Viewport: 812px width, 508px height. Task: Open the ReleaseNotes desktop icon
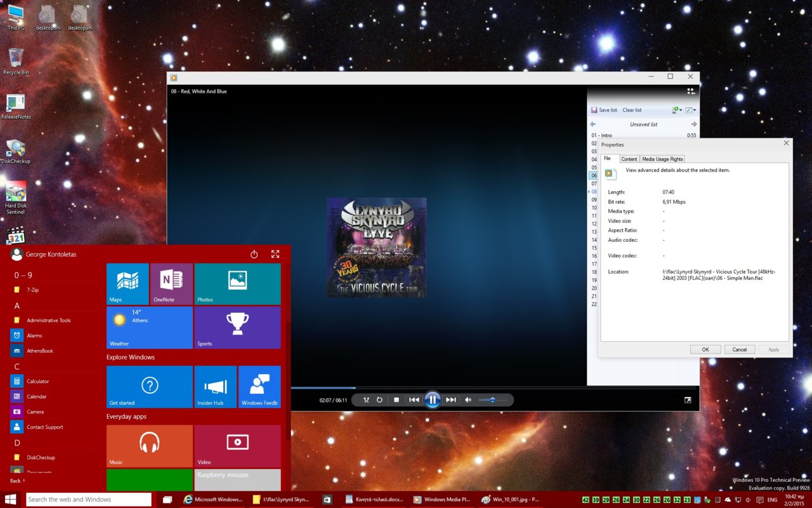16,107
